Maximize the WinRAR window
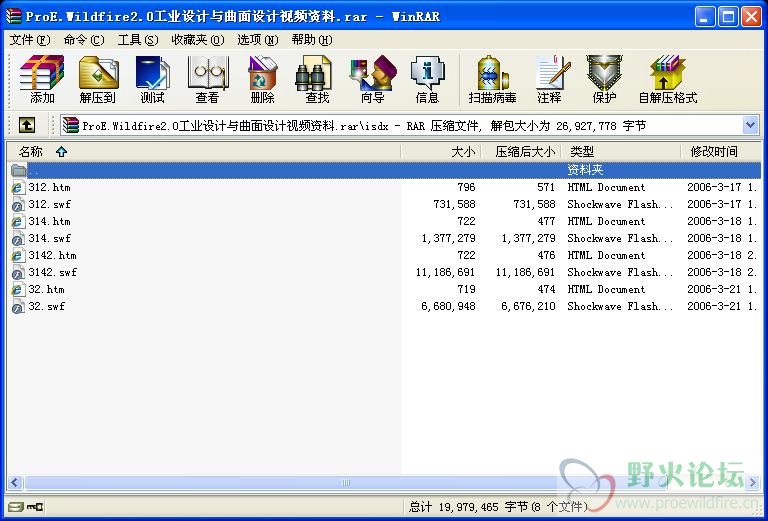 (728, 17)
